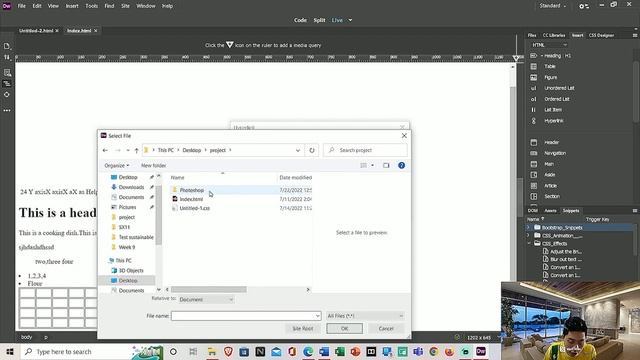Insert a List Item

553,110
